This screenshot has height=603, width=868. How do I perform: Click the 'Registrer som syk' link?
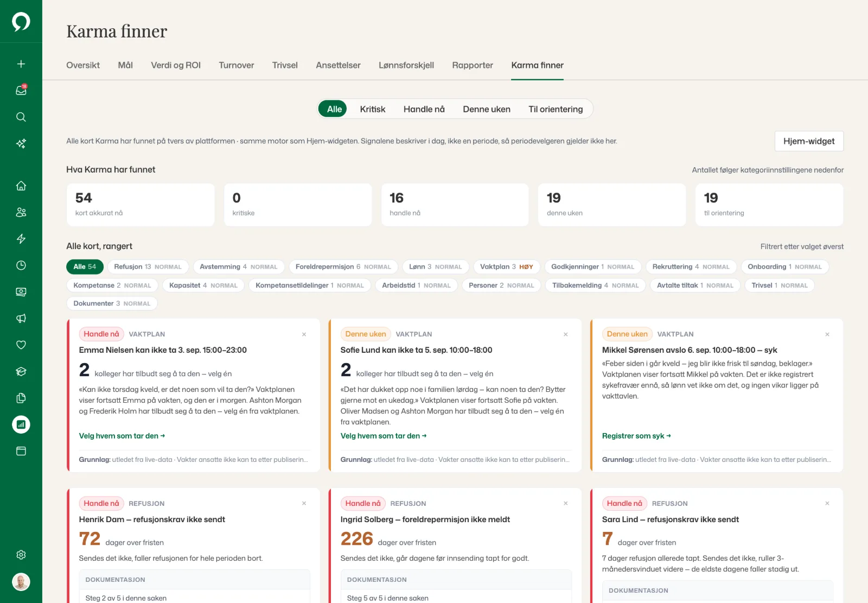(636, 436)
